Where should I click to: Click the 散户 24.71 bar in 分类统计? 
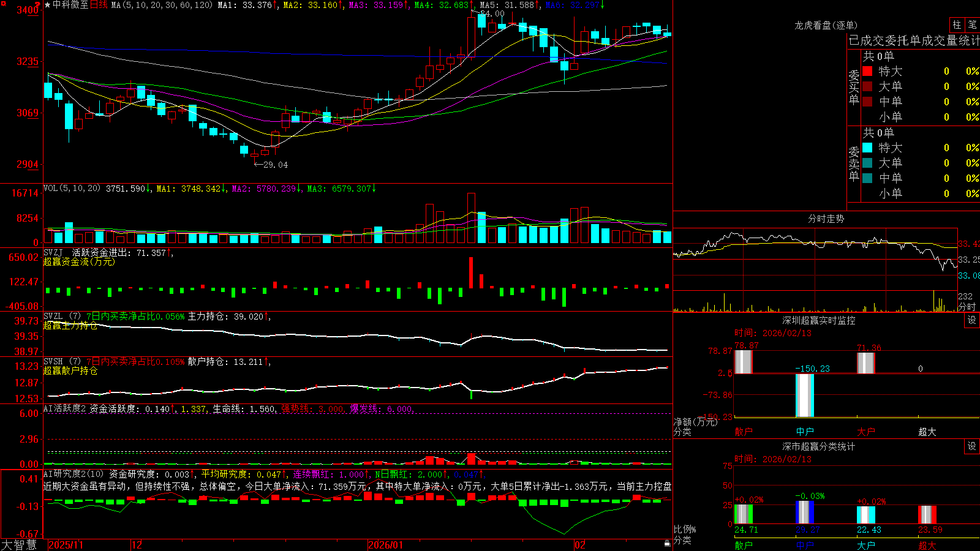click(744, 514)
